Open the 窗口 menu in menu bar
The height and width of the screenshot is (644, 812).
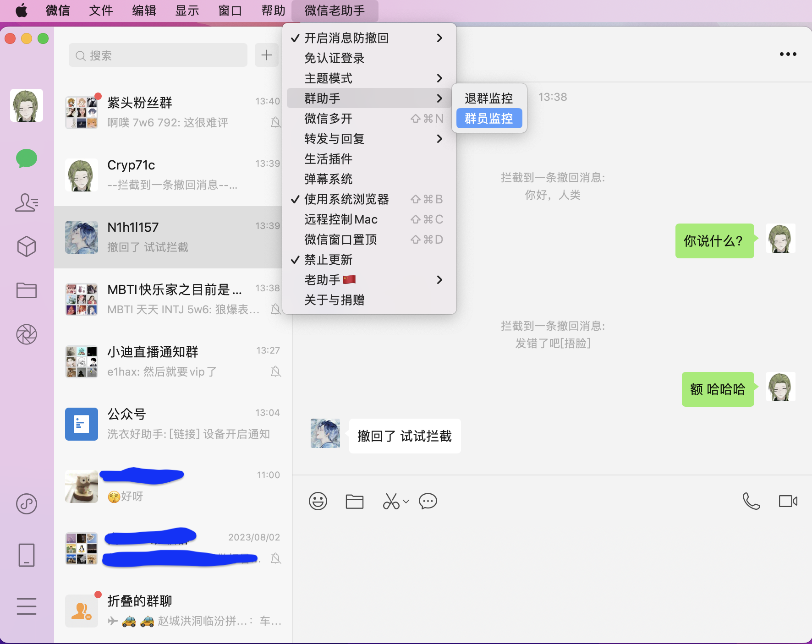[x=230, y=11]
